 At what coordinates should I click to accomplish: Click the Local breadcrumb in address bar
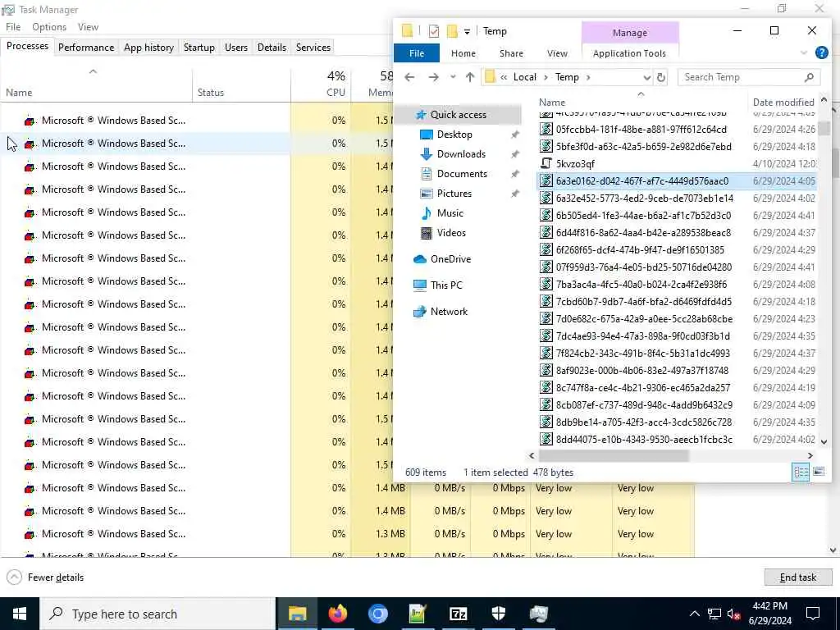click(524, 77)
